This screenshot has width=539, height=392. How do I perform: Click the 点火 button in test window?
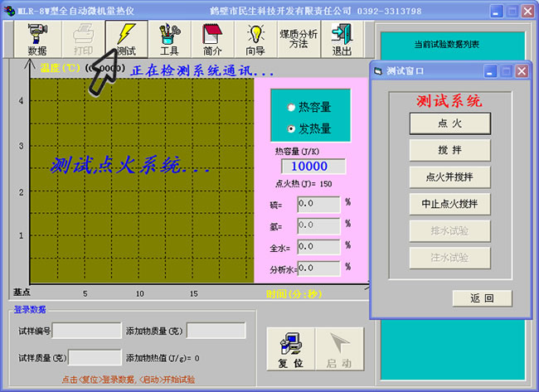pos(449,123)
